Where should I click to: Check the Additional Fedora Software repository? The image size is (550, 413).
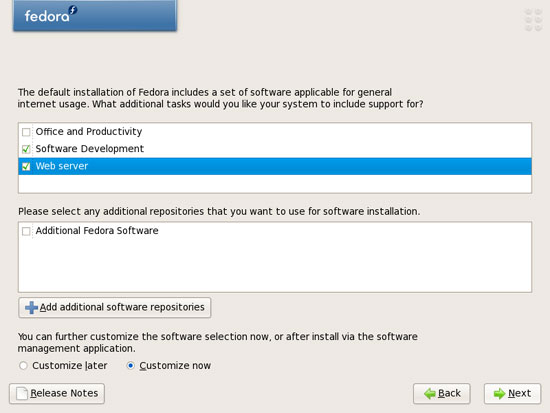point(26,231)
